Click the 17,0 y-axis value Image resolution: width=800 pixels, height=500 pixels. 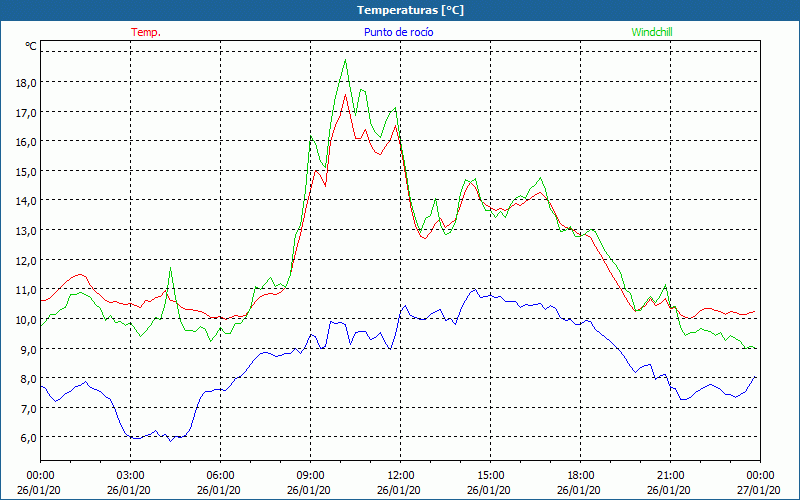point(26,112)
